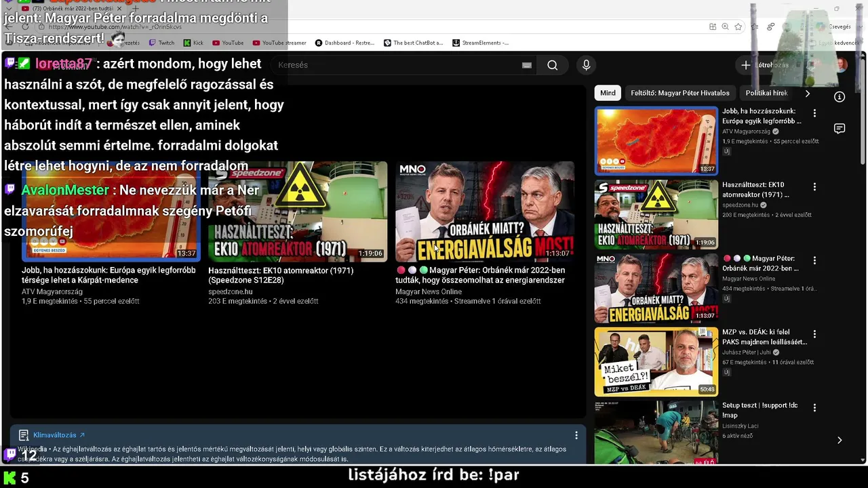The height and width of the screenshot is (488, 868).
Task: Open sidebar thumbnail of the Kárpát-medence heat map video
Action: [656, 140]
